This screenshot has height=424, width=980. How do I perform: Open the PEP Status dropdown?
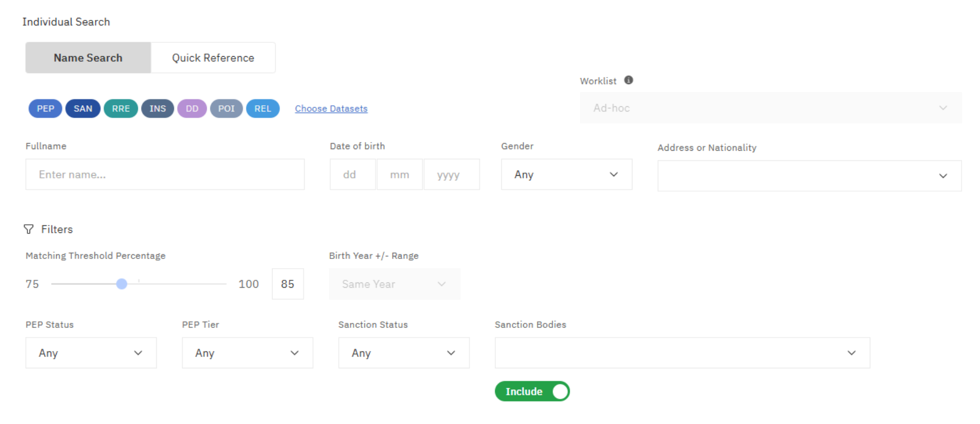coord(91,353)
